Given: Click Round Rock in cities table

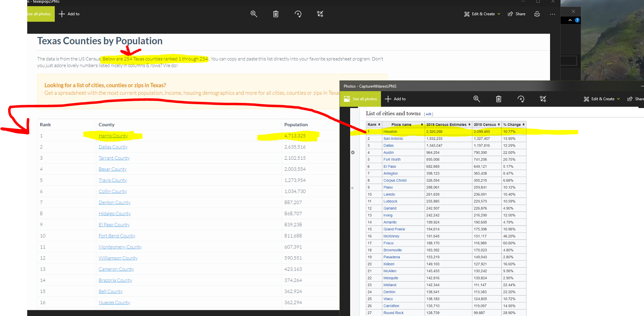Looking at the screenshot, I should point(394,313).
